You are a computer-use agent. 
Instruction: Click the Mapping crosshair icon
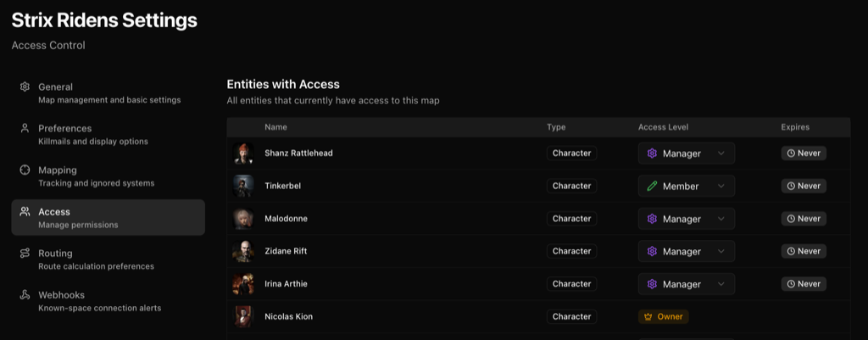[x=25, y=170]
